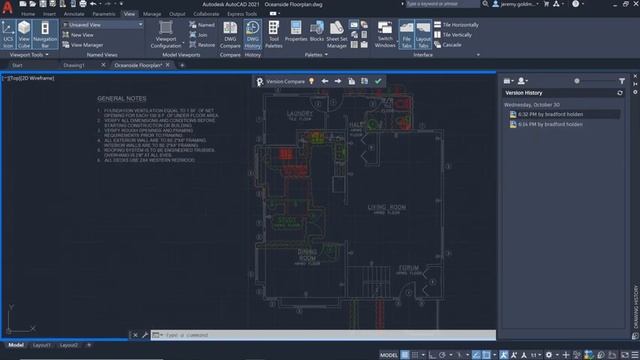Switch to the Annotate ribbon tab

tap(74, 14)
